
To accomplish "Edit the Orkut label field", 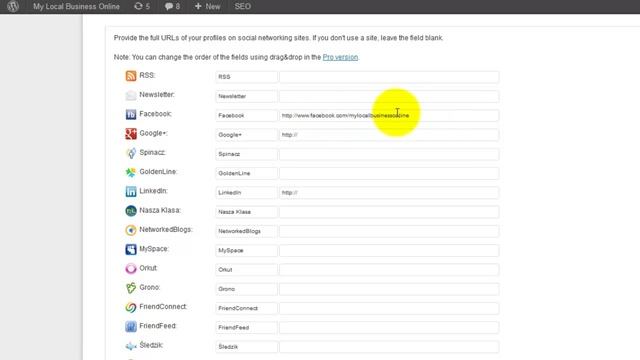I will pos(246,270).
